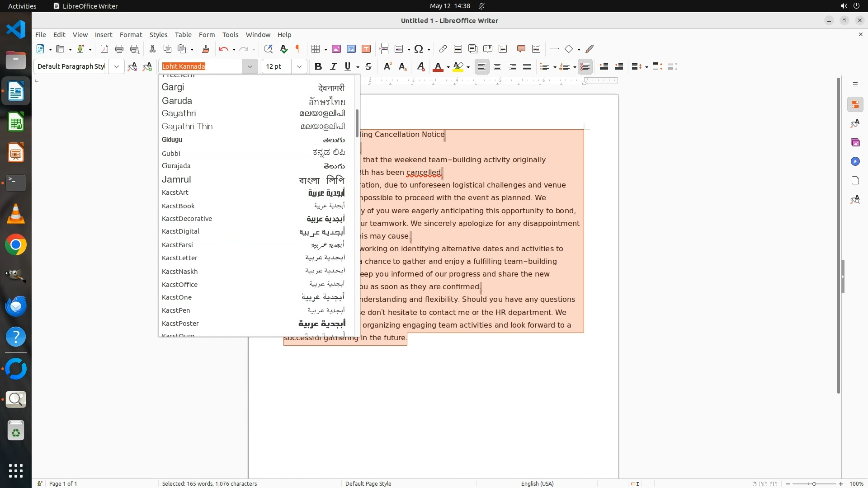Image resolution: width=868 pixels, height=488 pixels.
Task: Collapse the font name dropdown arrow
Action: (250, 66)
